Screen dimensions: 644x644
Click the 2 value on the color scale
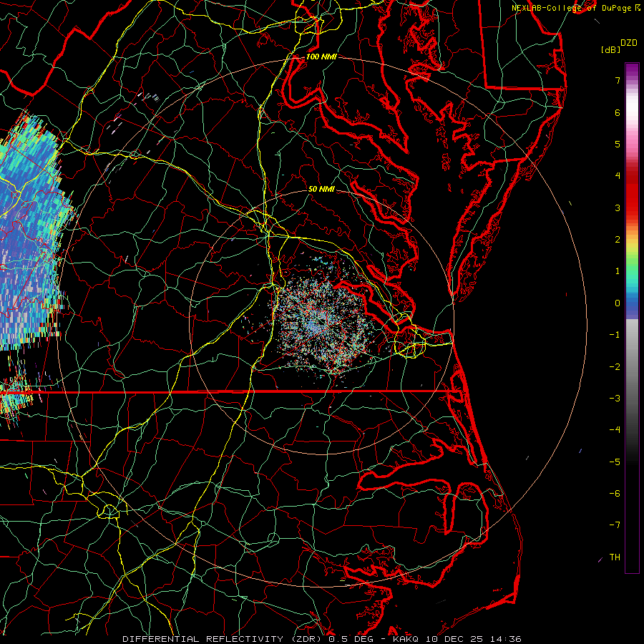click(618, 240)
